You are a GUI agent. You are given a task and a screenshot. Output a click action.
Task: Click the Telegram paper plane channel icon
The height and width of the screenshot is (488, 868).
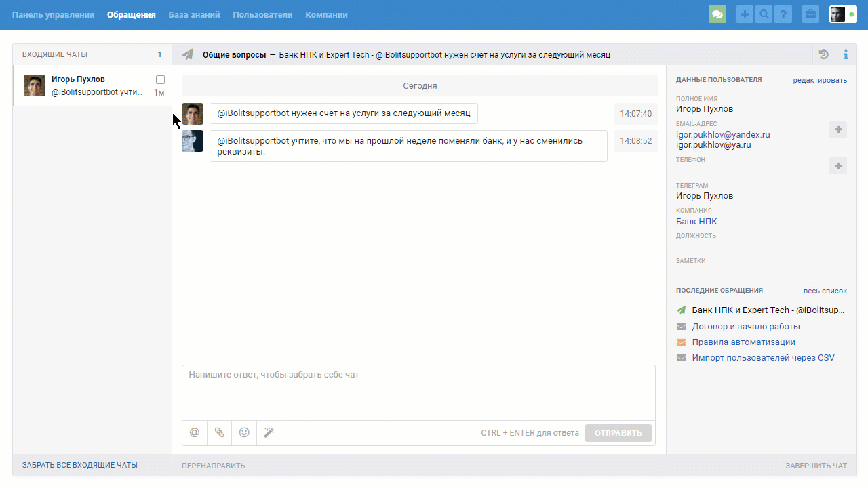point(188,54)
